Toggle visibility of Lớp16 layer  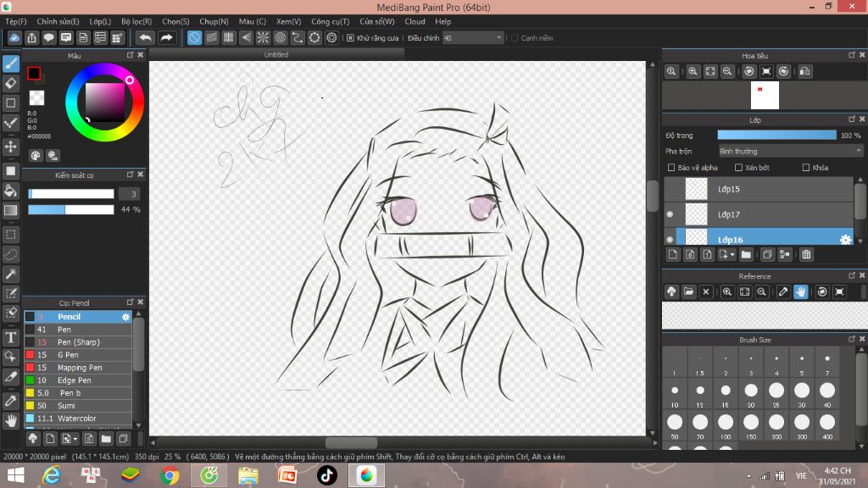point(670,240)
